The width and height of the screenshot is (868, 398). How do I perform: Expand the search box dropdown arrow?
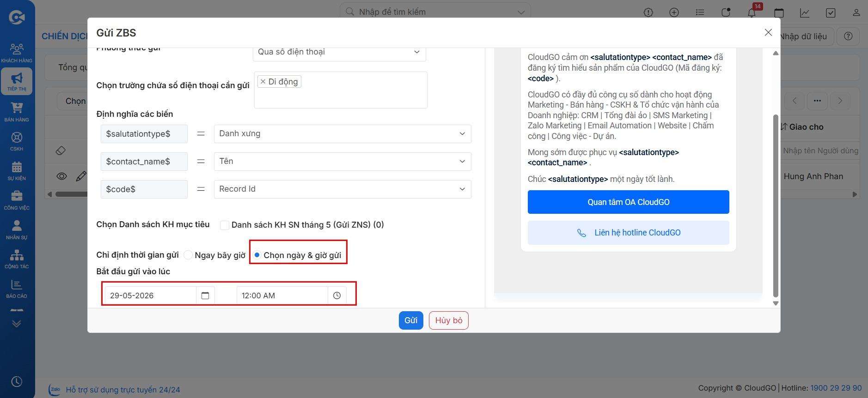pyautogui.click(x=521, y=12)
